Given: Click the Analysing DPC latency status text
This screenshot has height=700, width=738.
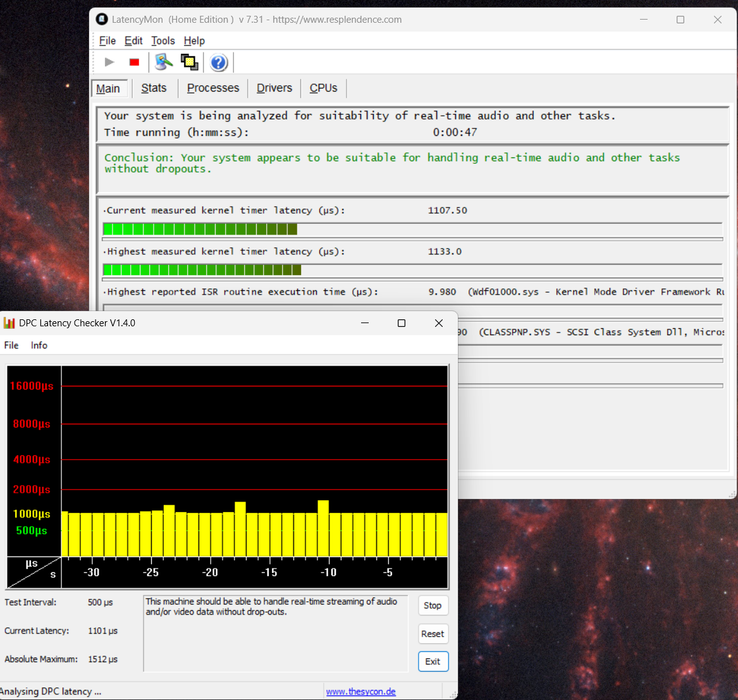Looking at the screenshot, I should coord(51,692).
